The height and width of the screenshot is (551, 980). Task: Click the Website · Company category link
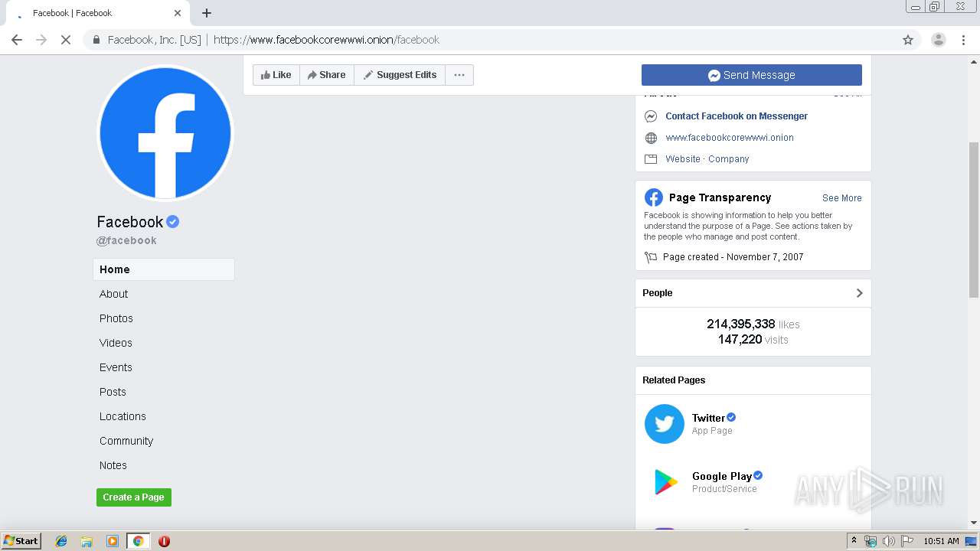[707, 159]
